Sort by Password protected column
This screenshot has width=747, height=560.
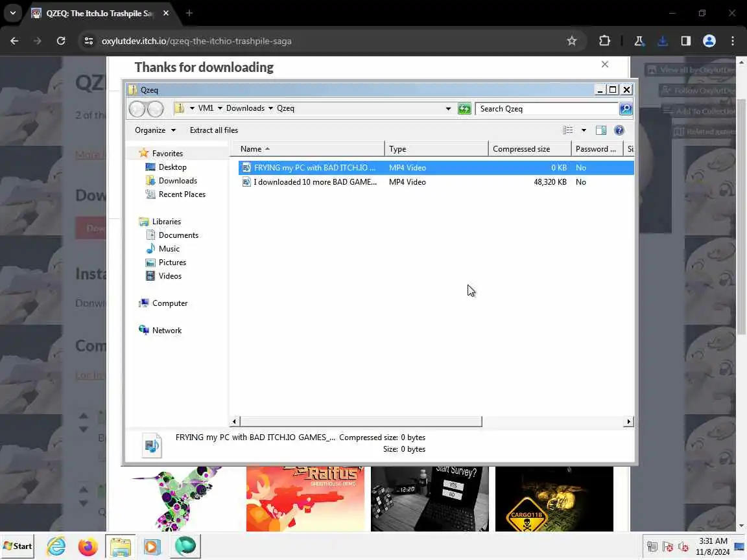tap(597, 149)
